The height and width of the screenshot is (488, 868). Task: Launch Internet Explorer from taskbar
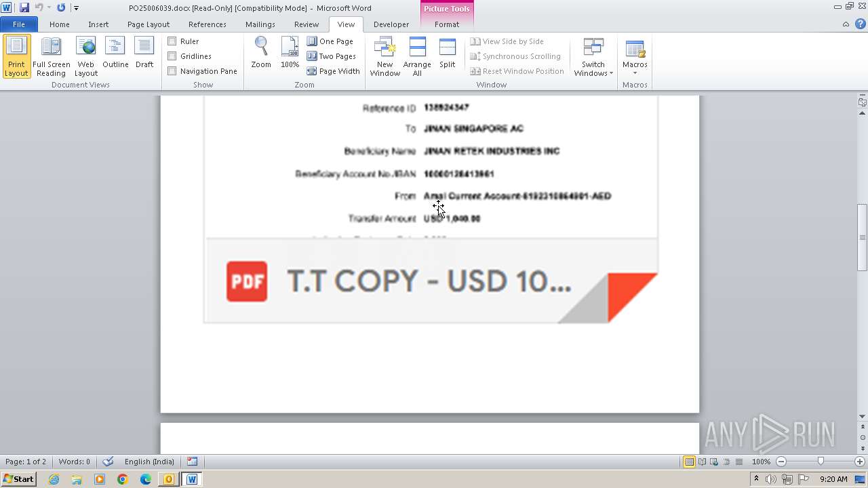(x=54, y=479)
